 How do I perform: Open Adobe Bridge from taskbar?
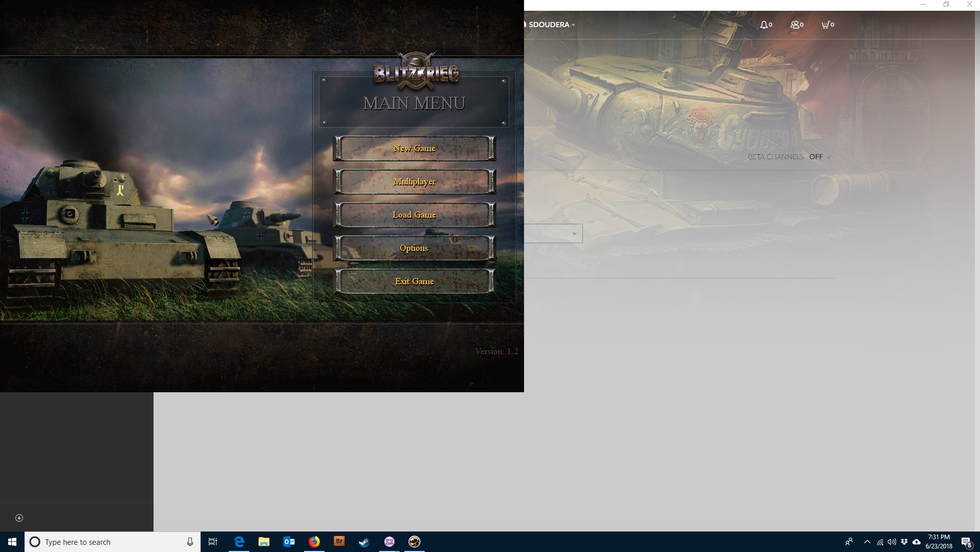point(339,542)
